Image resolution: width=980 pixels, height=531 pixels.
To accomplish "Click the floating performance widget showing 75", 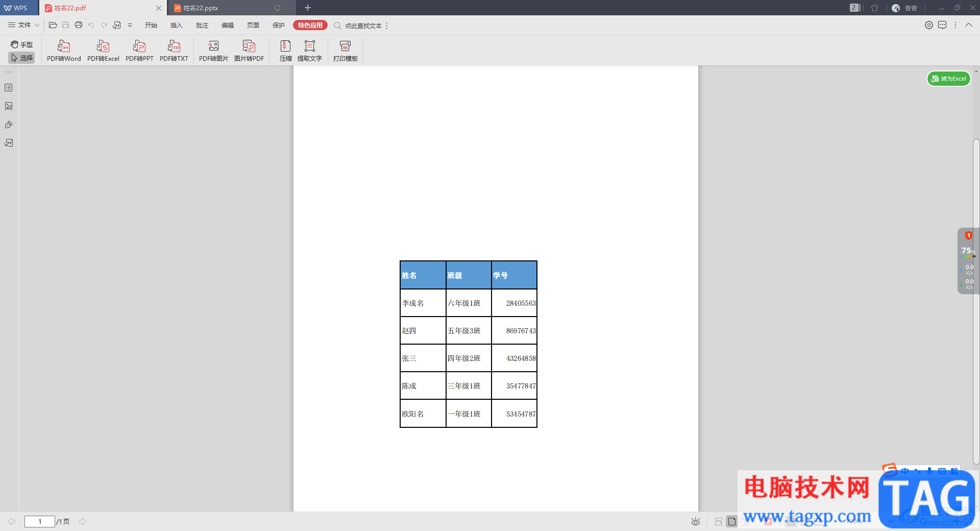I will 968,261.
